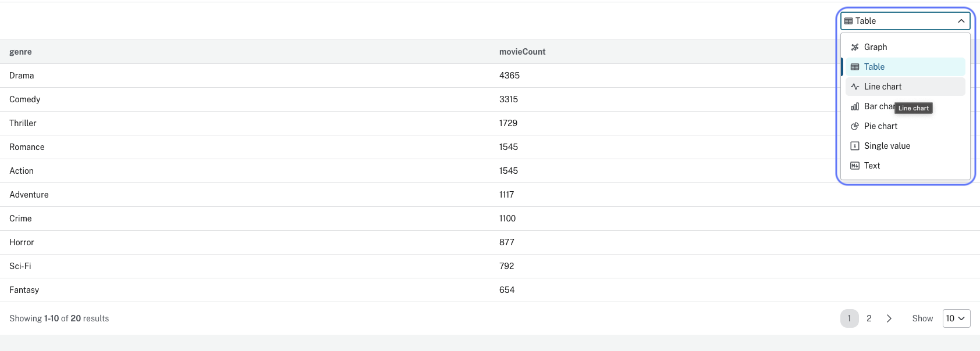980x351 pixels.
Task: Click the Pie chart icon
Action: 854,126
